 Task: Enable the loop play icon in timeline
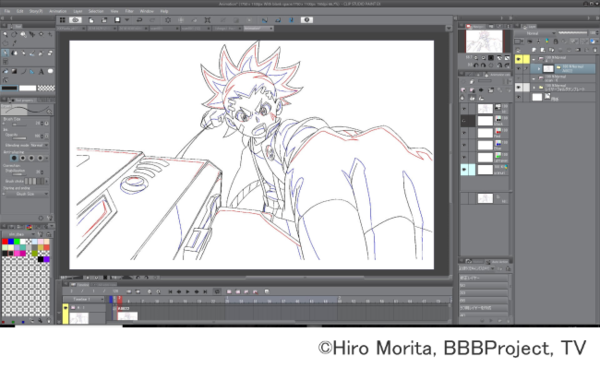(x=217, y=291)
